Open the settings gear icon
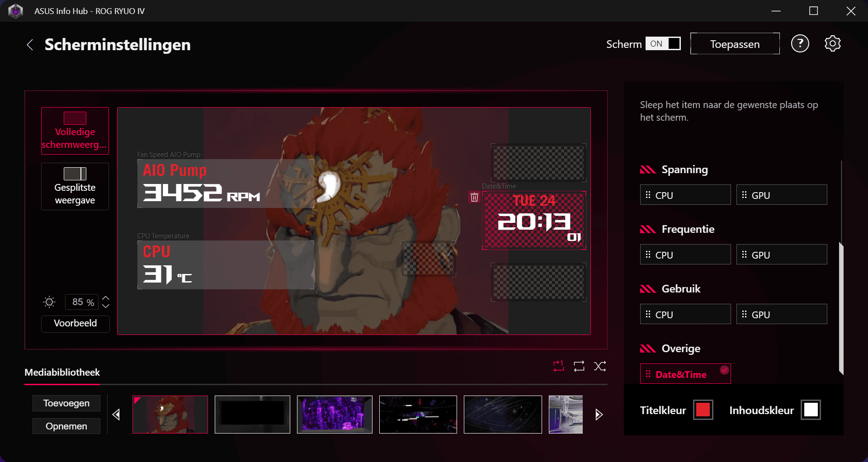 click(832, 44)
